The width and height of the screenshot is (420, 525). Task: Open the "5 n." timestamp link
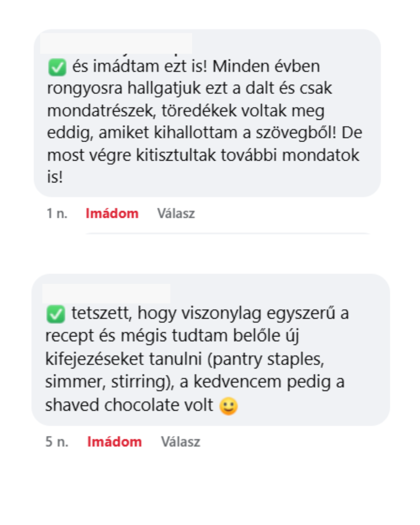click(x=57, y=442)
